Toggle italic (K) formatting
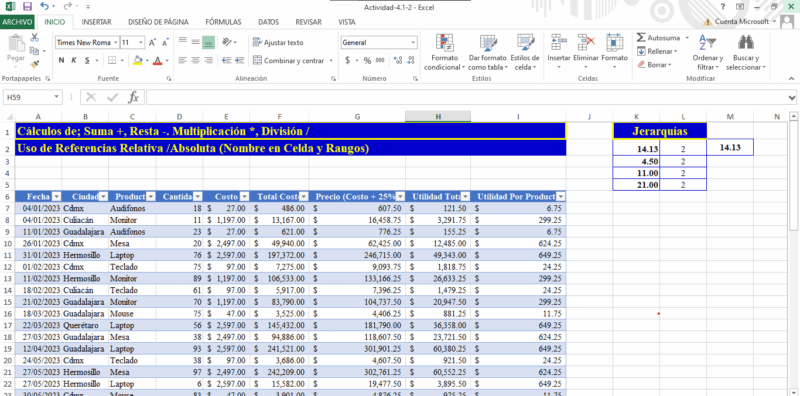The image size is (800, 396). coord(74,60)
